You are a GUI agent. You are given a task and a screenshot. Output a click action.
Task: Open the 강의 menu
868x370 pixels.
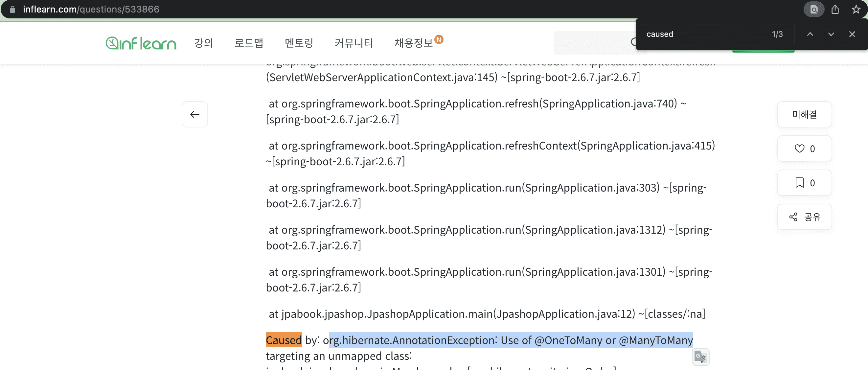[203, 43]
